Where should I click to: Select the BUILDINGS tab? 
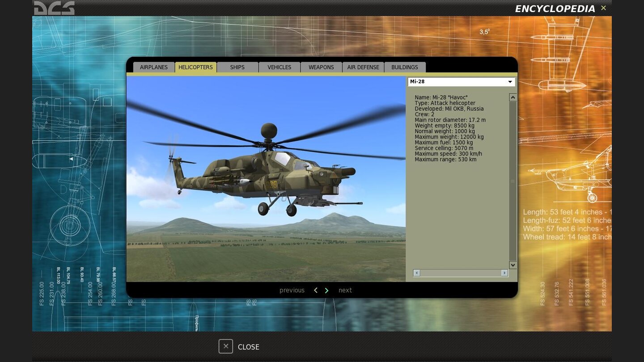(405, 67)
